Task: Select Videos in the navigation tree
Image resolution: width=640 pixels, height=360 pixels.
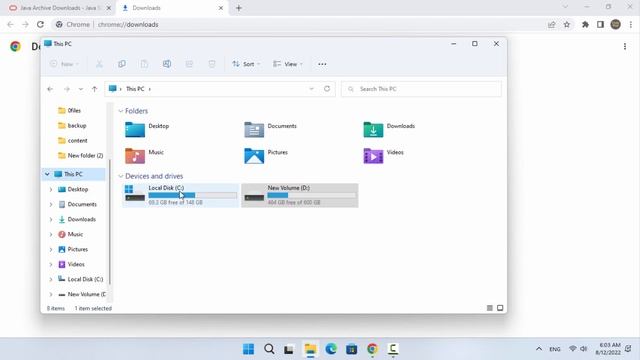Action: pyautogui.click(x=76, y=264)
